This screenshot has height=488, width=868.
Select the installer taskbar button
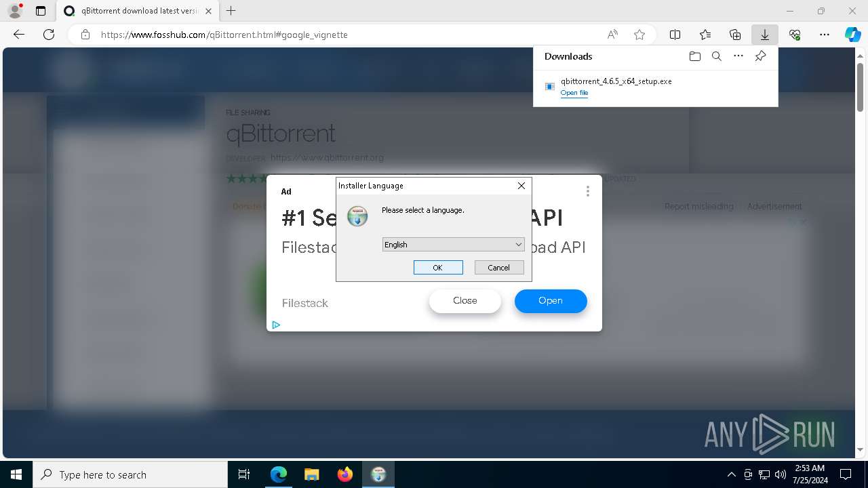coord(378,474)
